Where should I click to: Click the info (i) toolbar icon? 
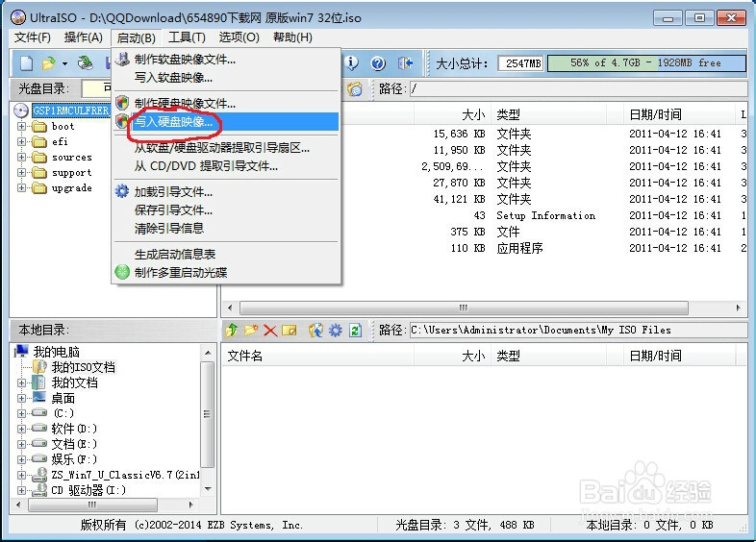[x=351, y=62]
